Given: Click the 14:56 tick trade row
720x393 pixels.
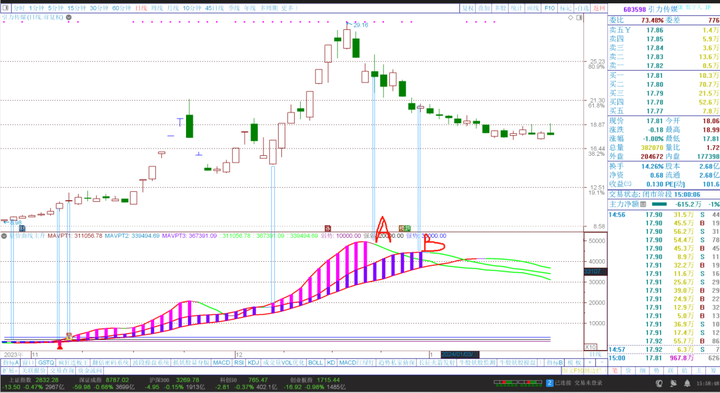Looking at the screenshot, I should [x=664, y=215].
